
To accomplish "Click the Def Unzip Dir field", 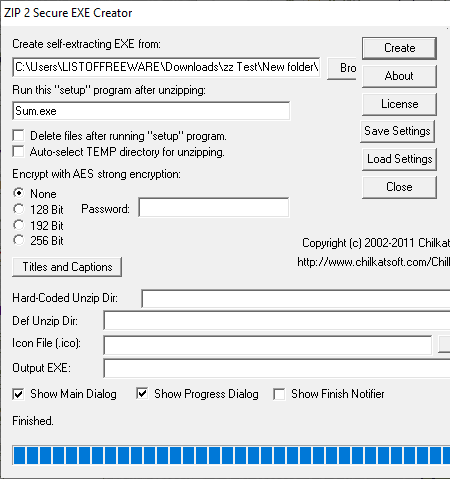I will click(x=277, y=321).
